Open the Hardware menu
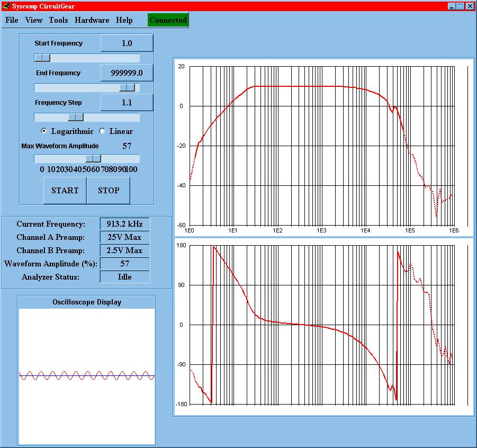The image size is (477, 448). (x=92, y=20)
